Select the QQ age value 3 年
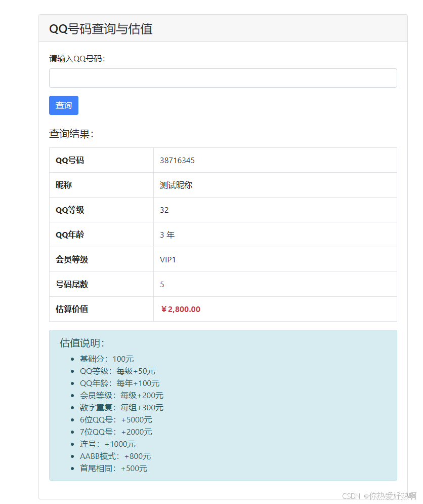Screen dimensions: 423x504 167,235
